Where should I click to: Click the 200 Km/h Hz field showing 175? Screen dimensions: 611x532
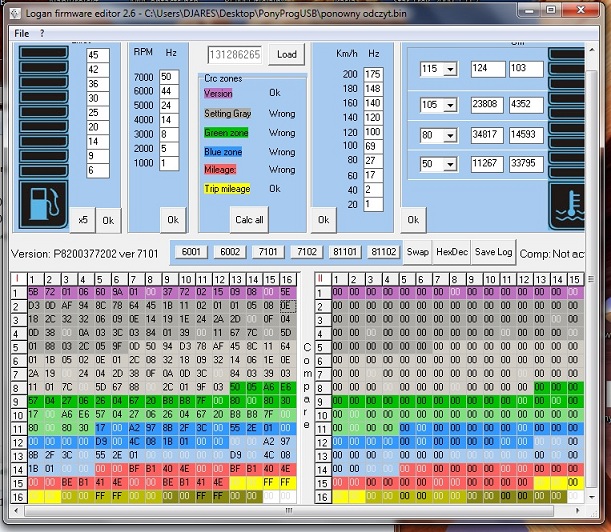click(x=373, y=74)
